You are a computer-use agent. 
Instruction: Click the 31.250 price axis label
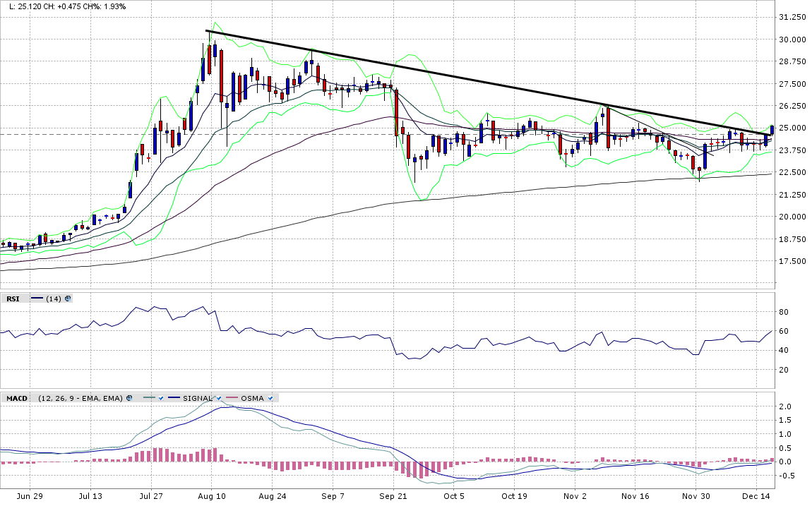792,17
